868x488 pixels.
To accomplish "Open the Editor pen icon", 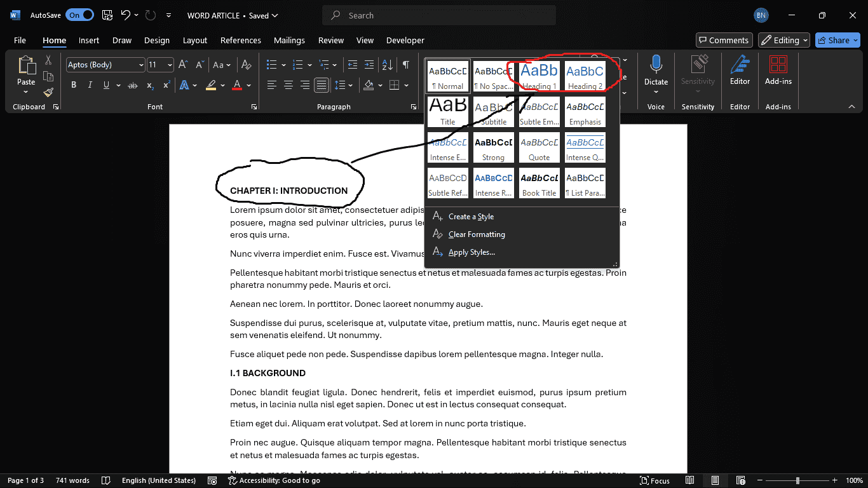I will pos(740,65).
